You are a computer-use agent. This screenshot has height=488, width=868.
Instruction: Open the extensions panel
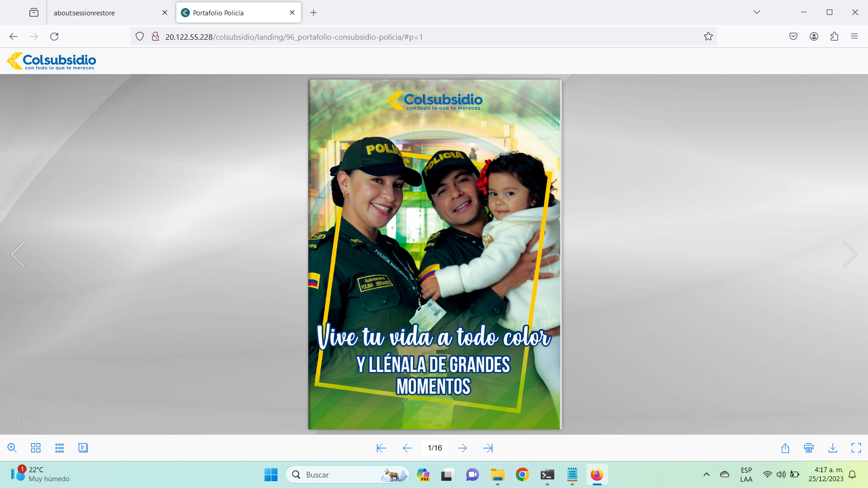click(x=834, y=37)
